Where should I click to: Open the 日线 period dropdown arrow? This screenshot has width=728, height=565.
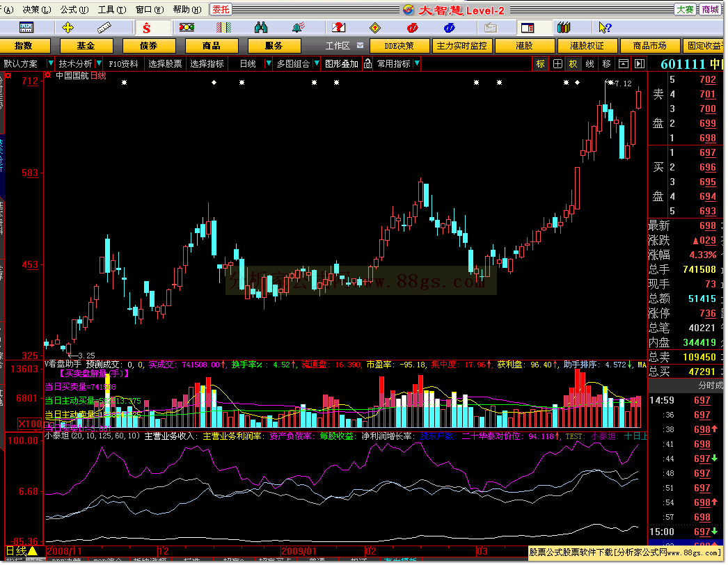[269, 63]
